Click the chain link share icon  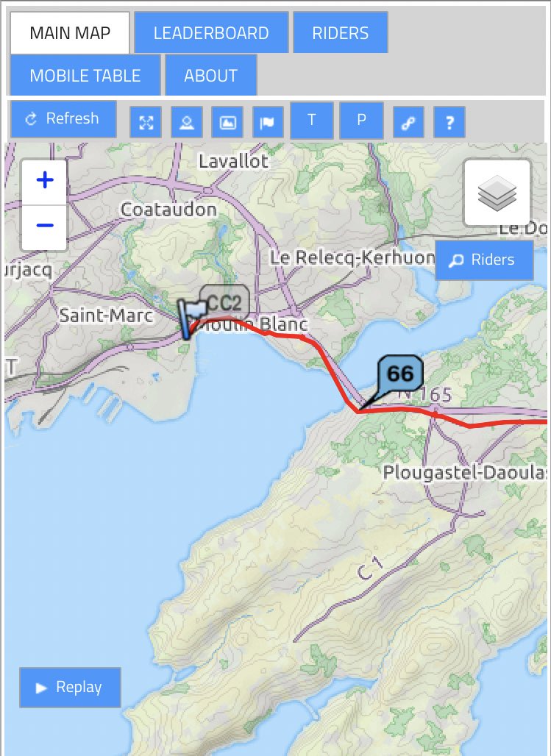tap(409, 123)
